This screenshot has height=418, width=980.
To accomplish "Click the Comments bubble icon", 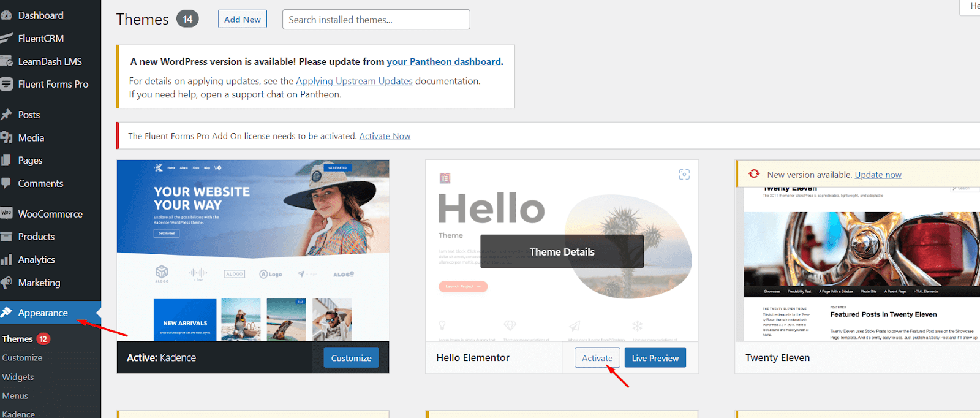I will point(6,183).
